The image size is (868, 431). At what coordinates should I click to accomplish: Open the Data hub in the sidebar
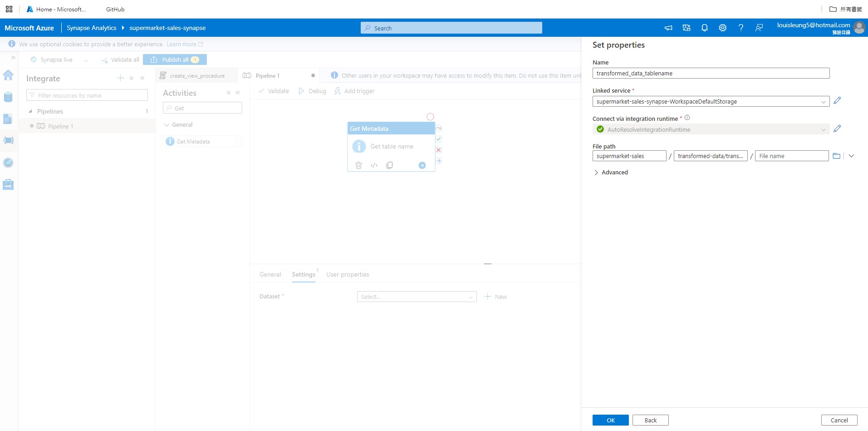point(8,97)
